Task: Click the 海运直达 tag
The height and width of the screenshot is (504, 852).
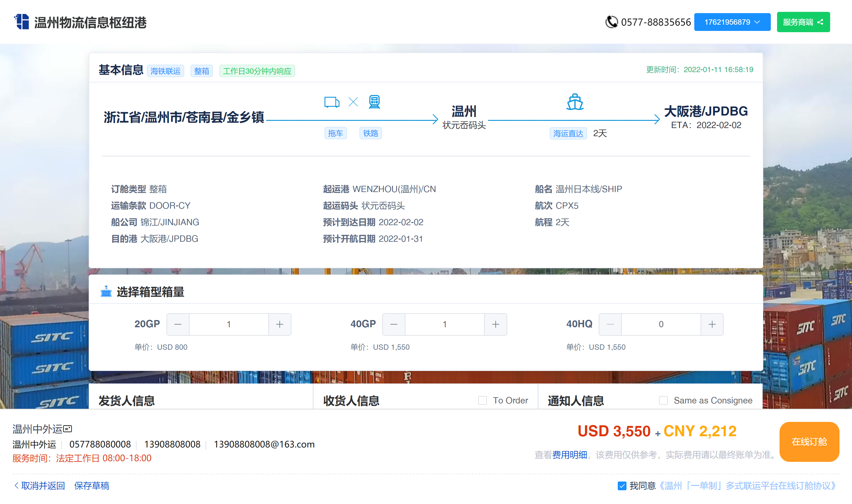Action: point(568,133)
